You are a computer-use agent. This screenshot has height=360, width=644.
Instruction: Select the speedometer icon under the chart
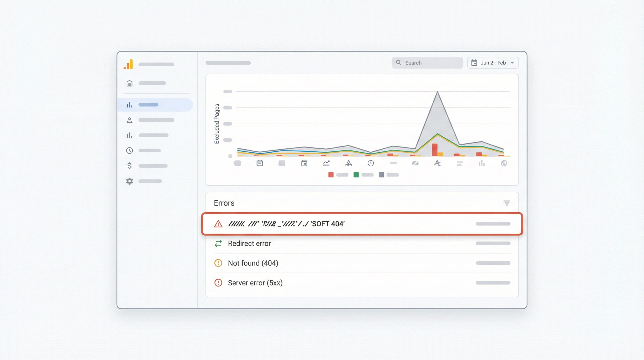pos(416,163)
